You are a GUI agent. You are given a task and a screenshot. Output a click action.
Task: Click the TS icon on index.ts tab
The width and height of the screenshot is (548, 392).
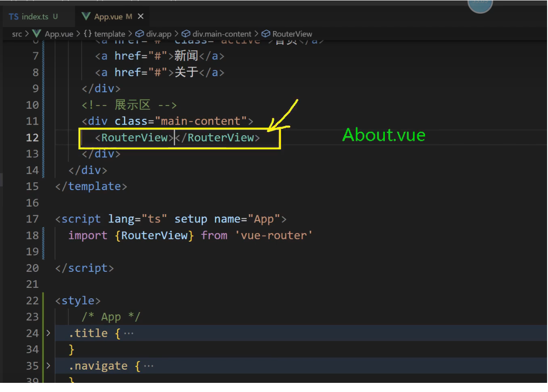tap(14, 16)
